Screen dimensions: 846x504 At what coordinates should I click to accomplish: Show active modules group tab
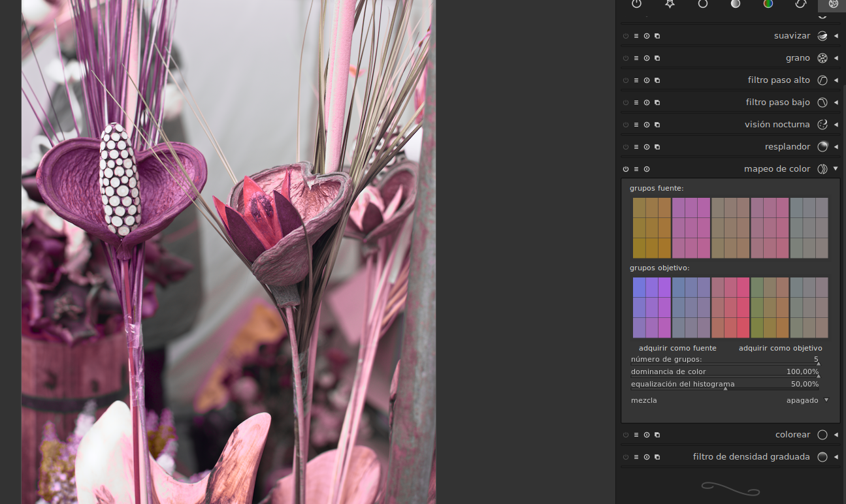pos(636,4)
